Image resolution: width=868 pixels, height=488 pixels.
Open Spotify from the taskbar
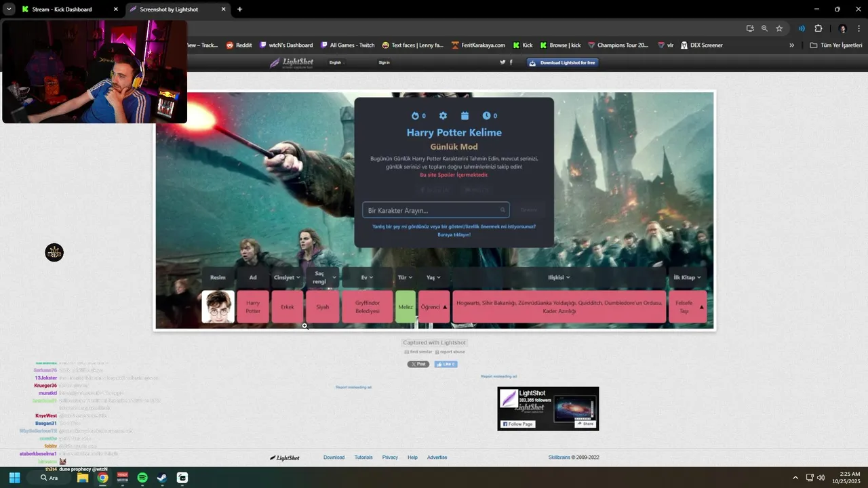pos(142,478)
